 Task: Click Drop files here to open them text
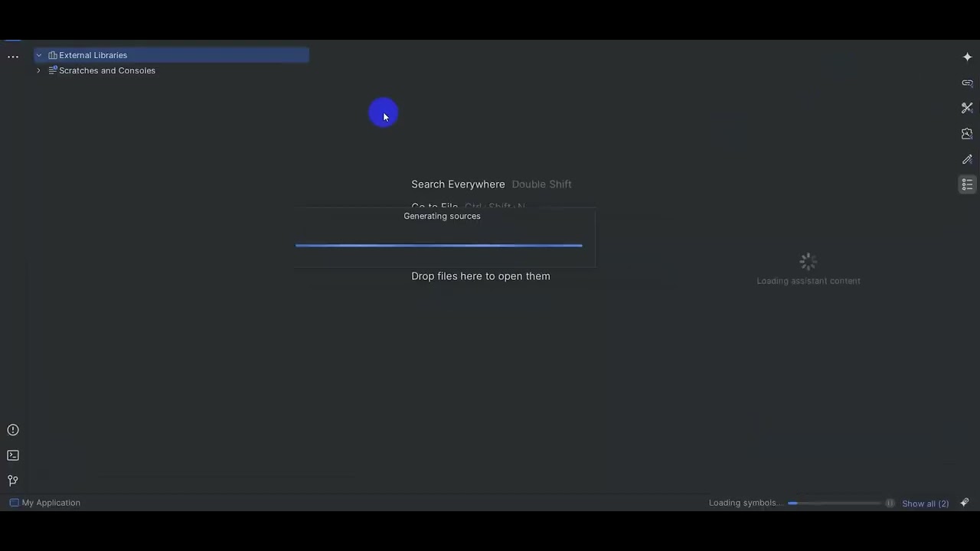click(481, 276)
